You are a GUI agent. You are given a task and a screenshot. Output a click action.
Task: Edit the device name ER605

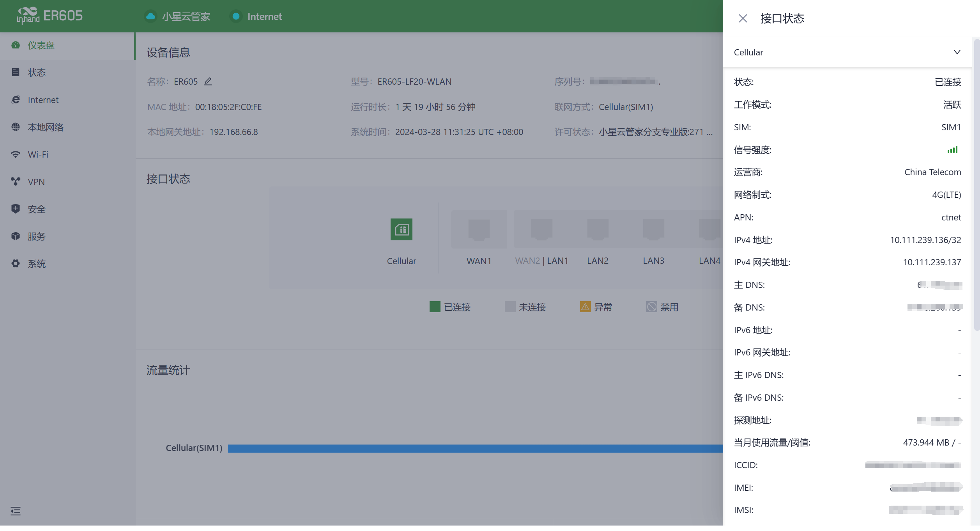coord(208,82)
